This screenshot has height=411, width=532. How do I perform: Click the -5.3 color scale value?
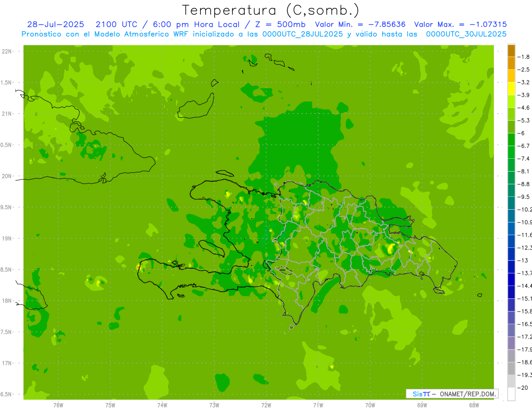tap(524, 121)
